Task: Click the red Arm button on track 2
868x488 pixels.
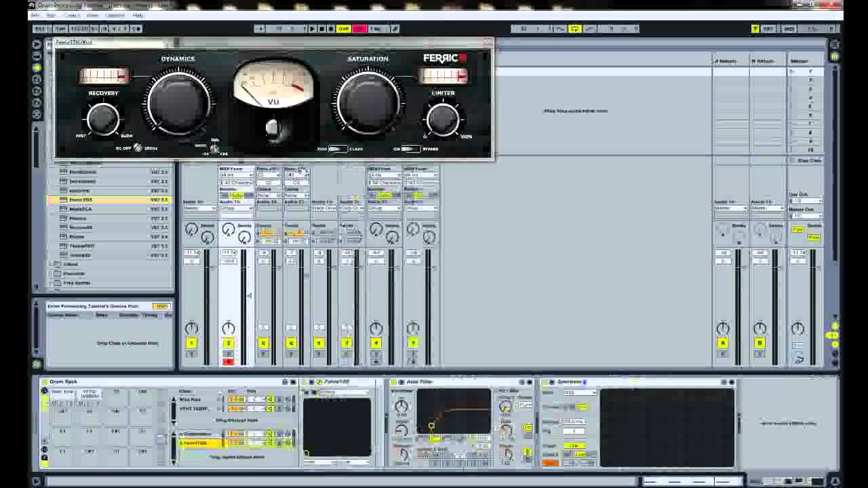Action: point(228,361)
